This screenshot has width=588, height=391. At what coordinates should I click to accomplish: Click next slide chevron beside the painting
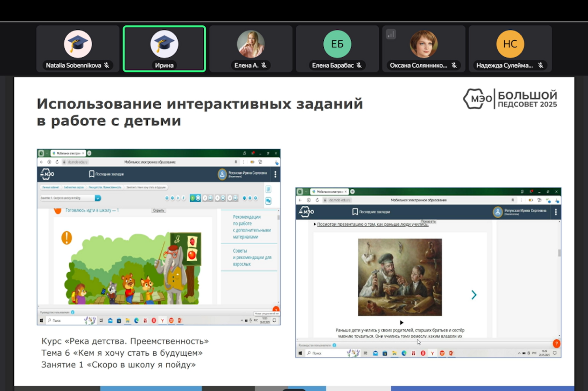point(474,295)
